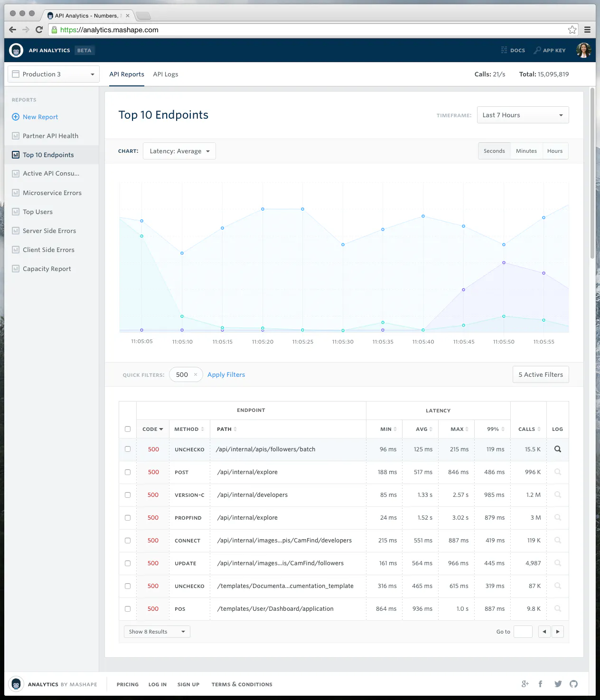Click the Capacity Report chart icon
Image resolution: width=600 pixels, height=700 pixels.
[x=16, y=269]
